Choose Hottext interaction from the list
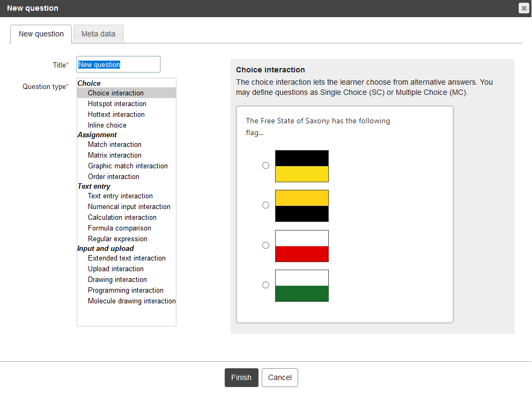This screenshot has width=532, height=394. (116, 114)
